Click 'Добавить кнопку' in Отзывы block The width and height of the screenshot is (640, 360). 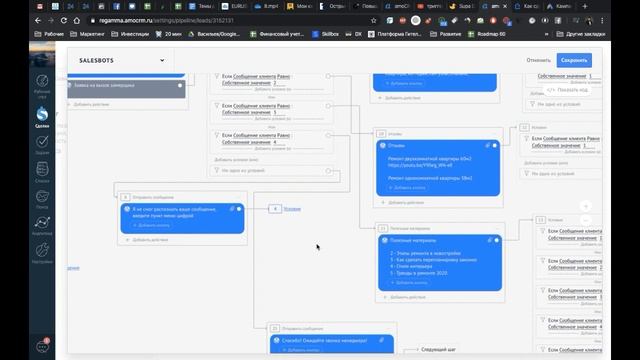(407, 188)
